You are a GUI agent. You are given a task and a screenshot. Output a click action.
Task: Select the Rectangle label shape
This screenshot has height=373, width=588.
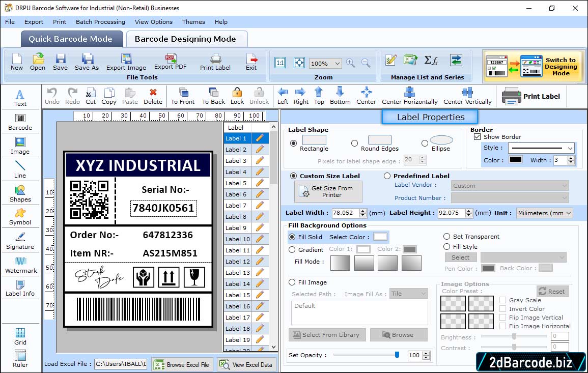coord(293,143)
